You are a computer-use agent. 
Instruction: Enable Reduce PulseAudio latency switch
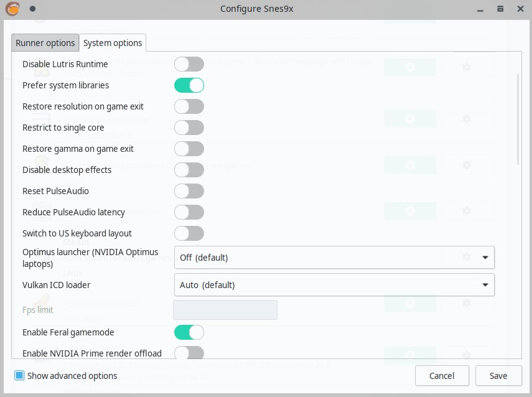189,212
